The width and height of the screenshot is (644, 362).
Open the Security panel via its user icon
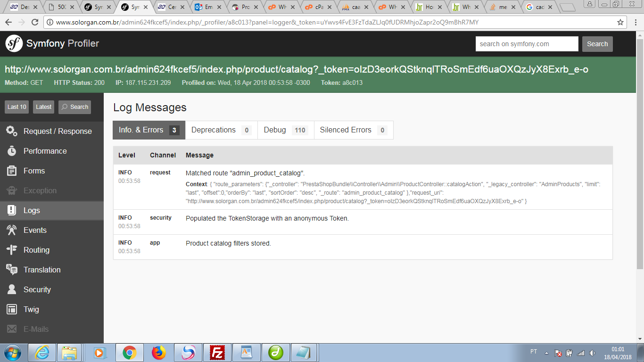coord(12,289)
